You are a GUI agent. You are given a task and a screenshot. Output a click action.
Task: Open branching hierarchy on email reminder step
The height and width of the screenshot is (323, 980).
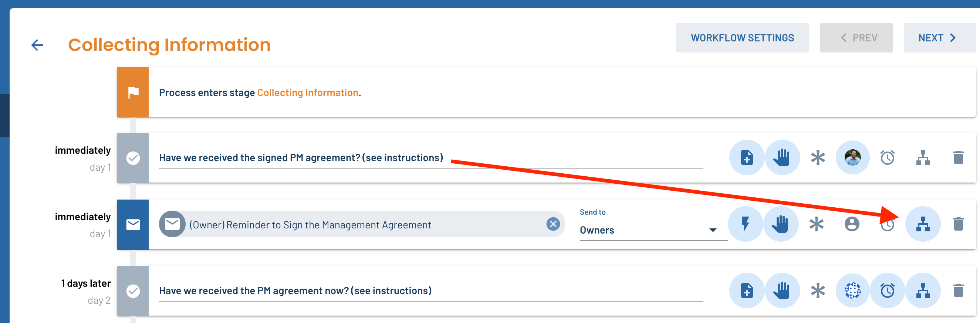(923, 224)
